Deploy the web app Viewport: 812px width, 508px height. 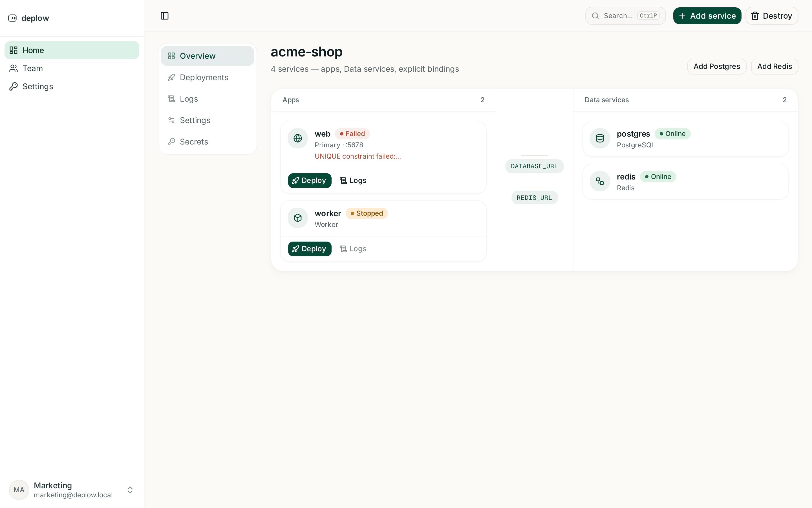point(309,181)
